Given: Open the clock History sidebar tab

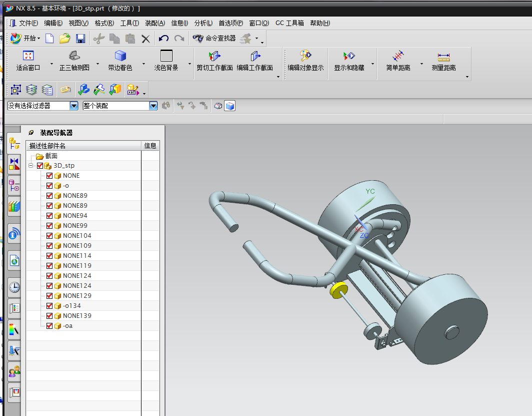Looking at the screenshot, I should (x=14, y=287).
